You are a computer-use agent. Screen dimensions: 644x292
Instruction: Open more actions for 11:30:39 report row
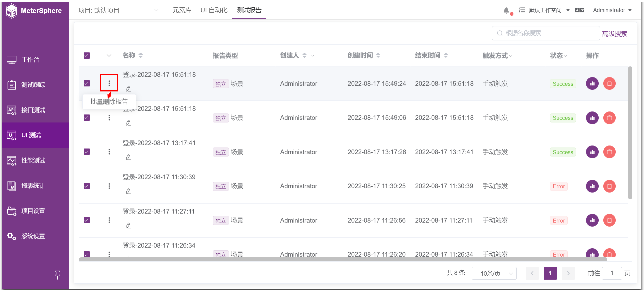point(109,186)
